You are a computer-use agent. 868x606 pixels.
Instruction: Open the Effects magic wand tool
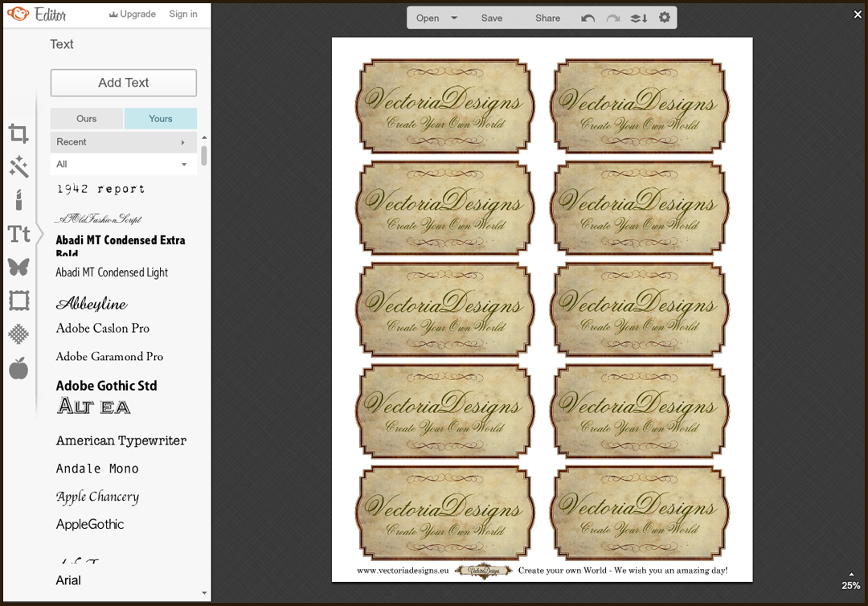coord(18,166)
